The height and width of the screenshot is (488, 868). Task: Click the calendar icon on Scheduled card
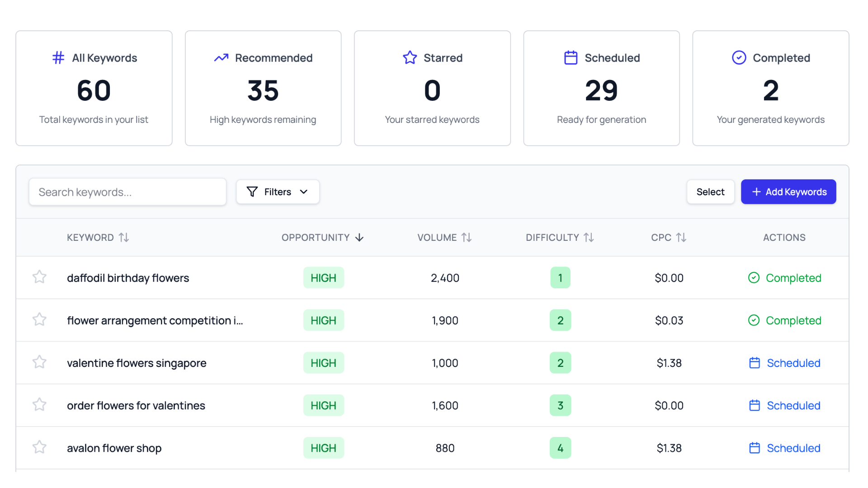click(571, 57)
